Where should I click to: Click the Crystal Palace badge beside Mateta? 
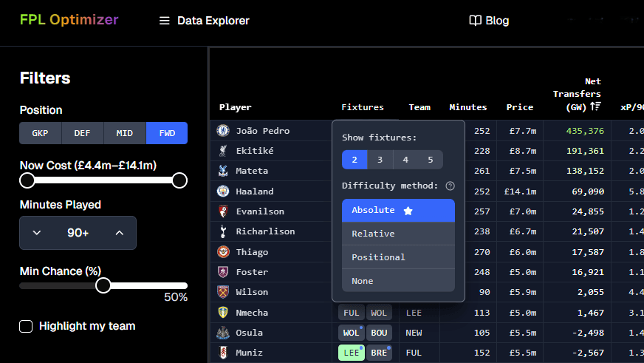[223, 171]
